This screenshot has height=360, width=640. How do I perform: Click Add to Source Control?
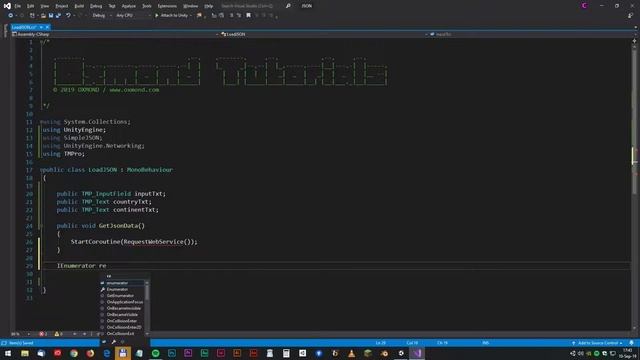597,343
